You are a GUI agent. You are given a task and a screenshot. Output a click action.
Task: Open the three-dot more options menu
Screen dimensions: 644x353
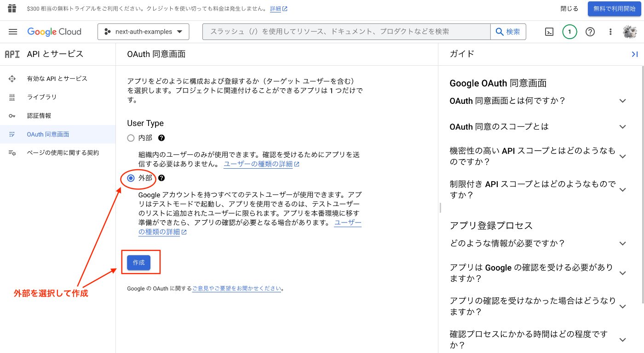point(610,32)
